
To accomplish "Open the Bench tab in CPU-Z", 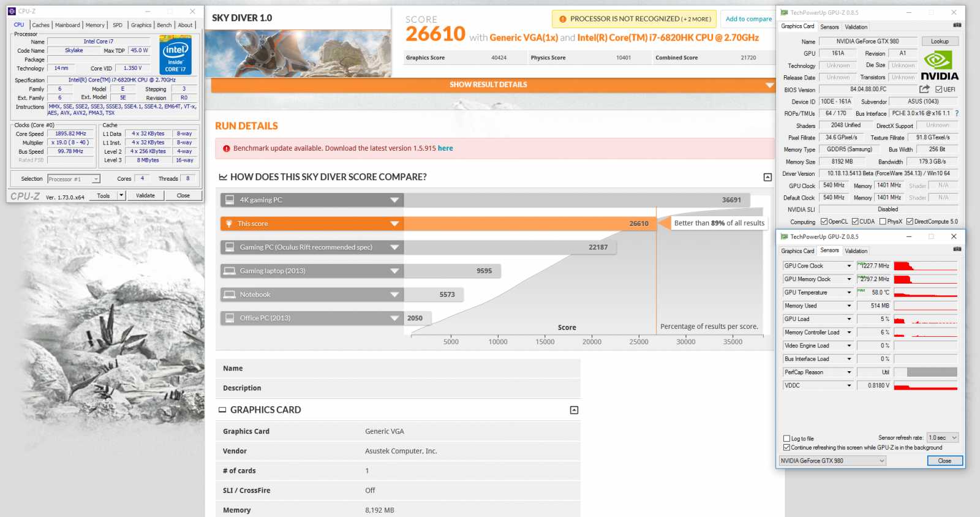I will coord(164,25).
